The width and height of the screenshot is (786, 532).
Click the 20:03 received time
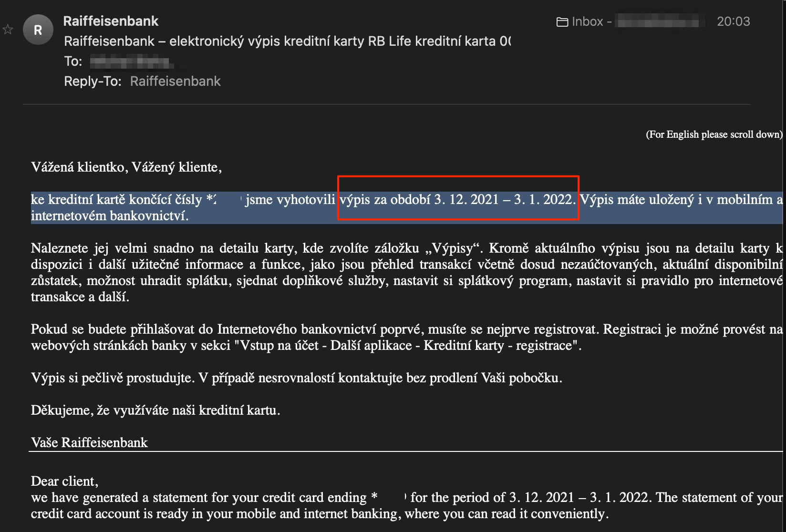coord(733,21)
